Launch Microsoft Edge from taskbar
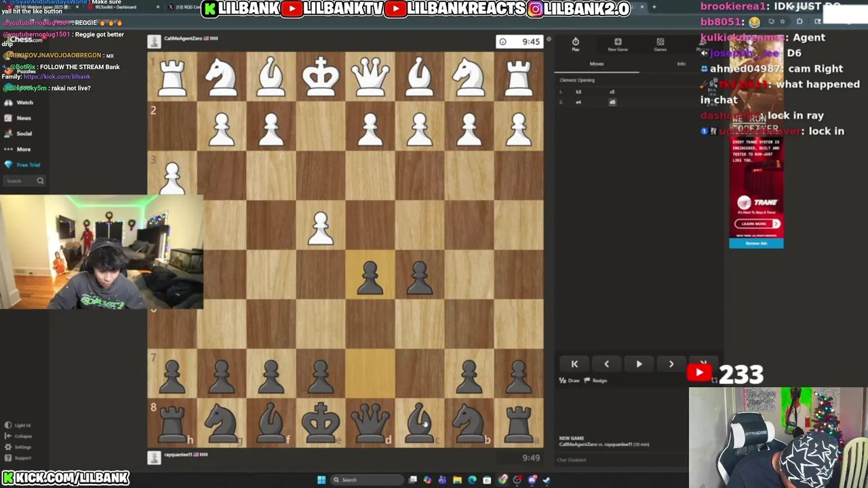The width and height of the screenshot is (868, 488). pos(472,480)
